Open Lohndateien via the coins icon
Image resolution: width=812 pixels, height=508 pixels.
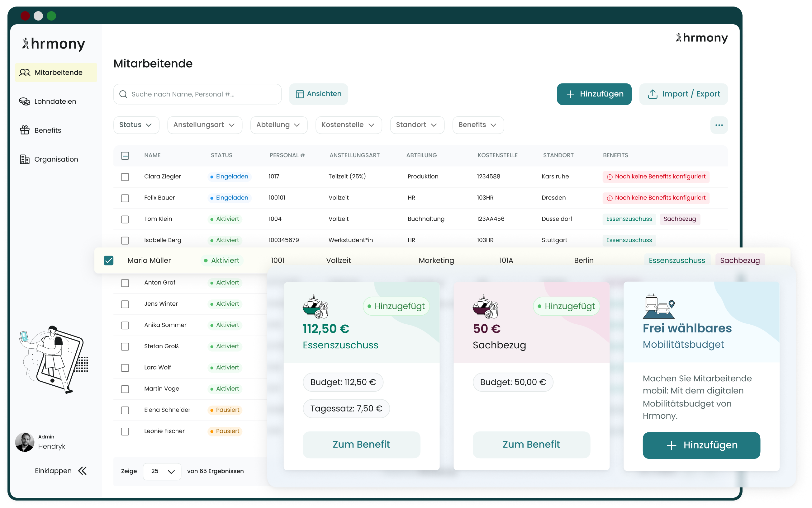tap(25, 101)
